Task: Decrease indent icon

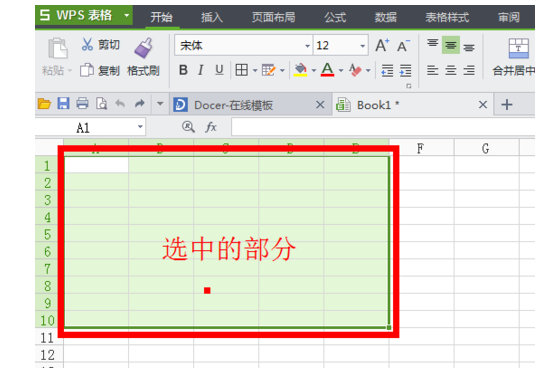Action: [x=387, y=70]
